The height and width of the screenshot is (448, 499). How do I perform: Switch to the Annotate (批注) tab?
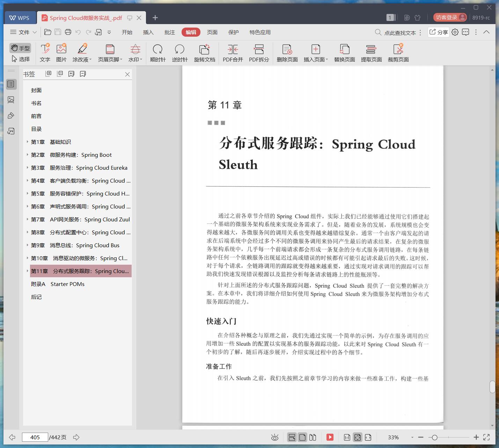[x=169, y=32]
